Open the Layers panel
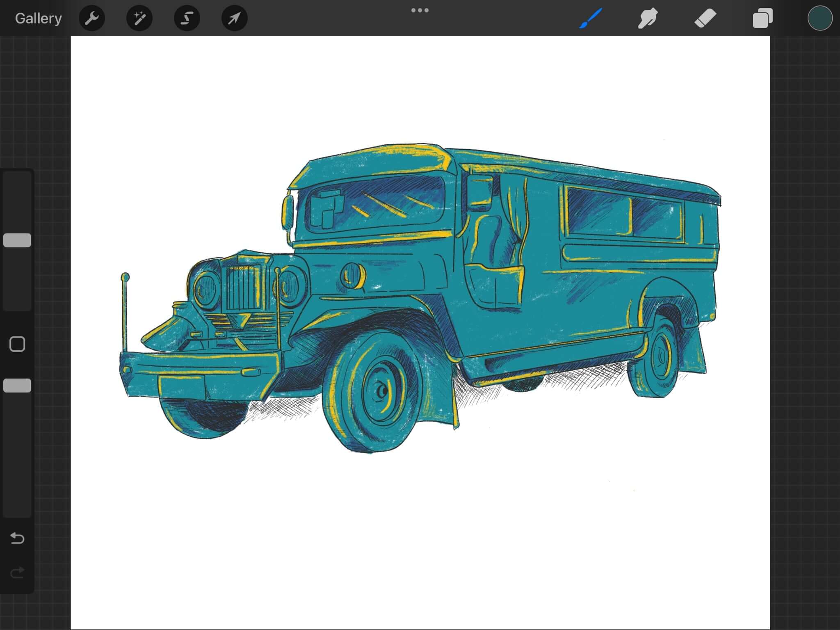Viewport: 840px width, 630px height. 762,18
